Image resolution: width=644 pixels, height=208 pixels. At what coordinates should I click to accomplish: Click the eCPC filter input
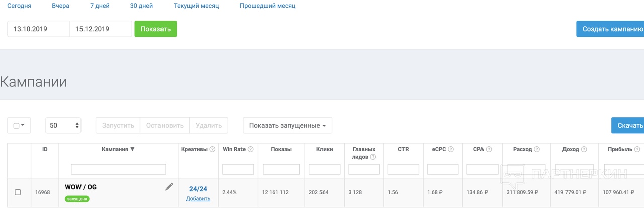[443, 169]
